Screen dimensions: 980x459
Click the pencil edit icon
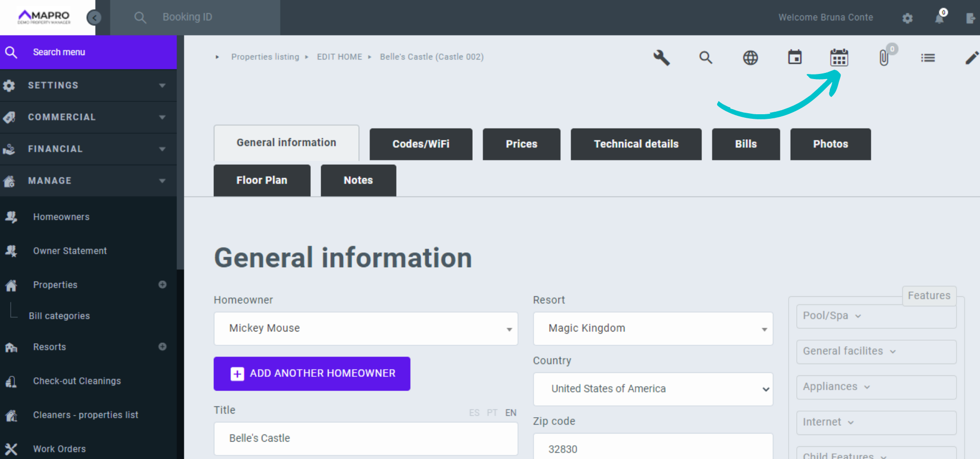(971, 58)
